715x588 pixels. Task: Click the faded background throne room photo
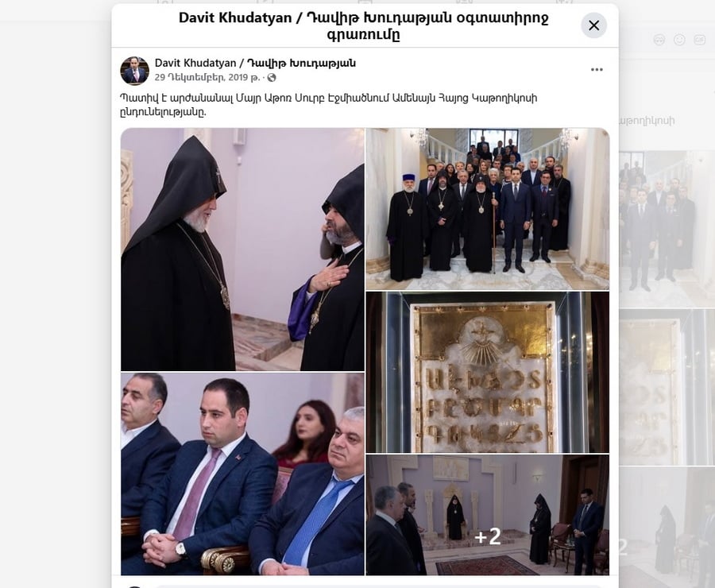click(x=667, y=528)
